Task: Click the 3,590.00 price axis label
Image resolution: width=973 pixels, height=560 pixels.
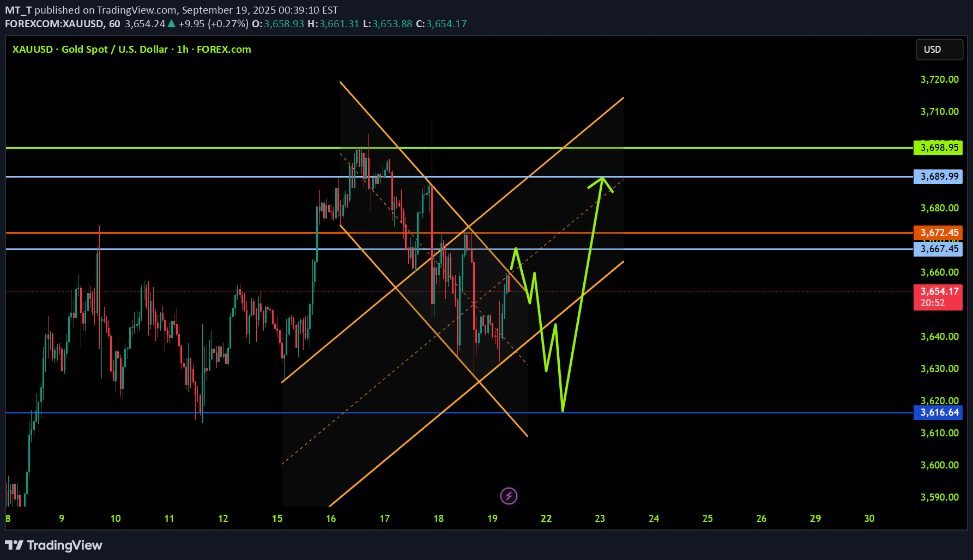Action: tap(940, 497)
